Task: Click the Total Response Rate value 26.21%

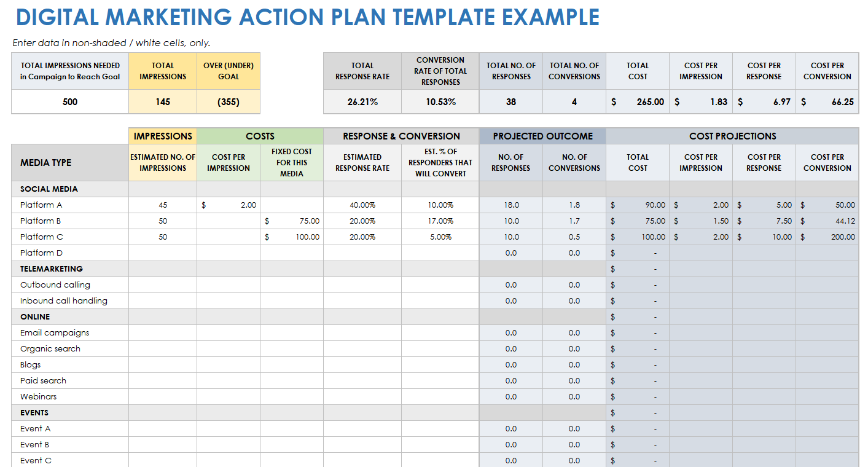Action: pyautogui.click(x=362, y=102)
